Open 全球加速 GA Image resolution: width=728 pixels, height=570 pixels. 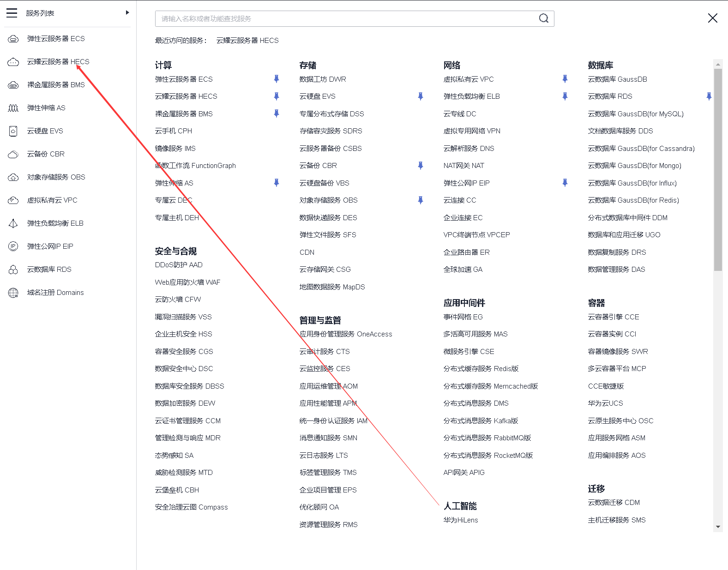click(463, 270)
